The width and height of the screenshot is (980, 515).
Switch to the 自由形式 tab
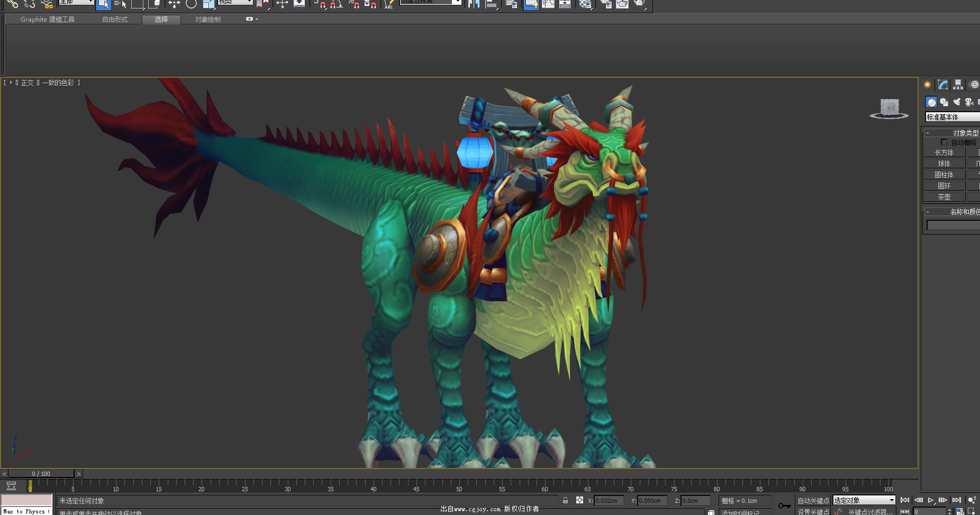point(115,20)
